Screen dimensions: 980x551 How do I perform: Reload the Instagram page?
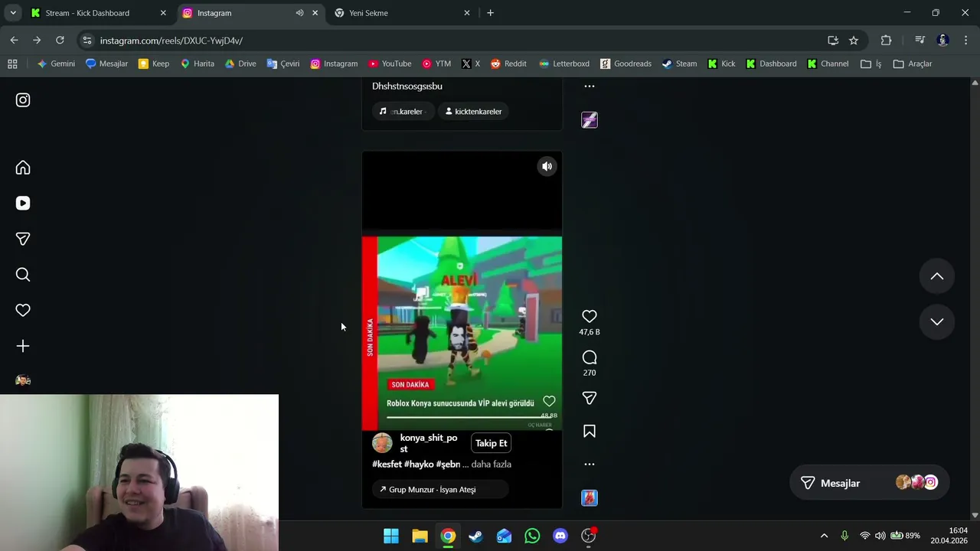(x=60, y=41)
